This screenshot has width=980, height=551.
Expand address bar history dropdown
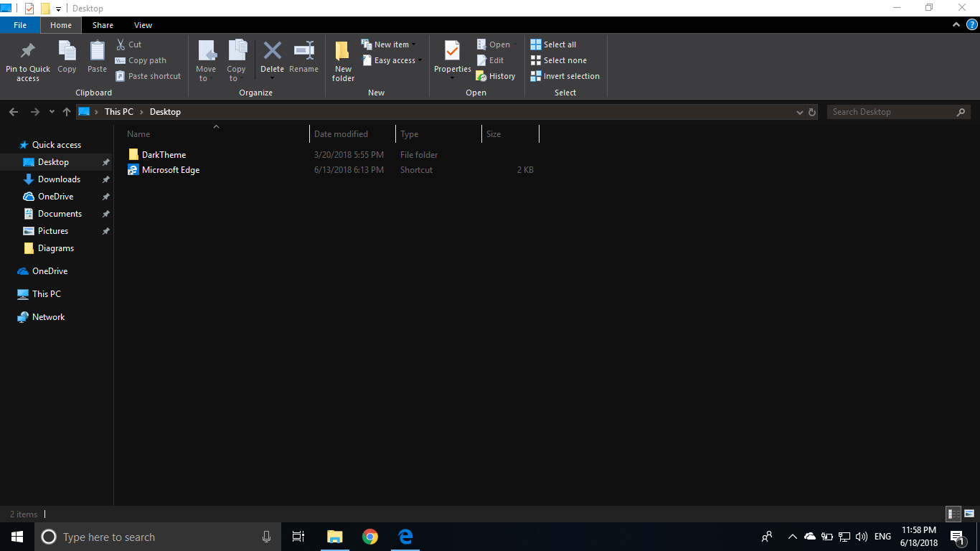[800, 112]
